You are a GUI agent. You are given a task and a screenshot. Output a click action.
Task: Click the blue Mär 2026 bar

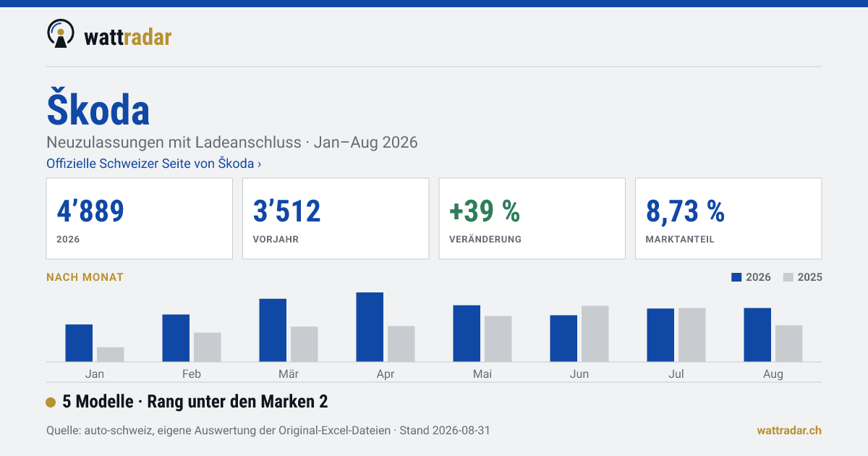click(273, 330)
